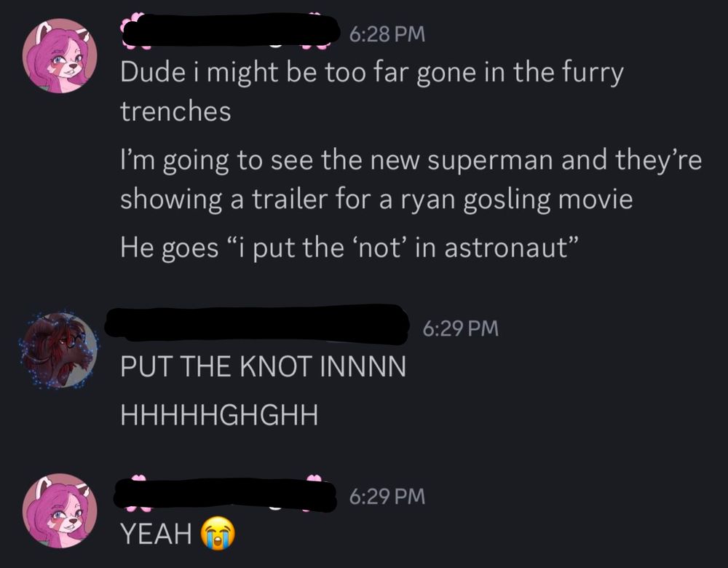Click the 6:28 PM timestamp

[x=387, y=34]
